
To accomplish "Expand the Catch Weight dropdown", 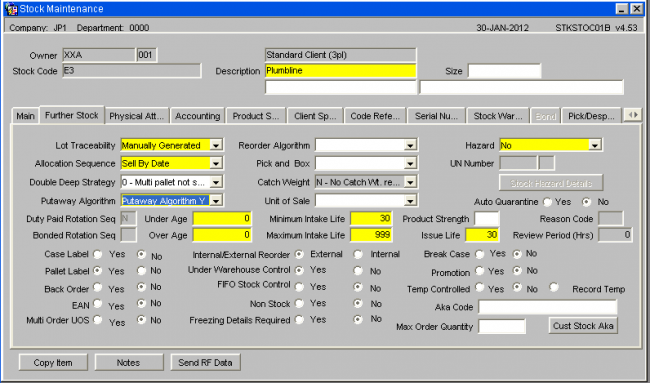I will tap(410, 182).
